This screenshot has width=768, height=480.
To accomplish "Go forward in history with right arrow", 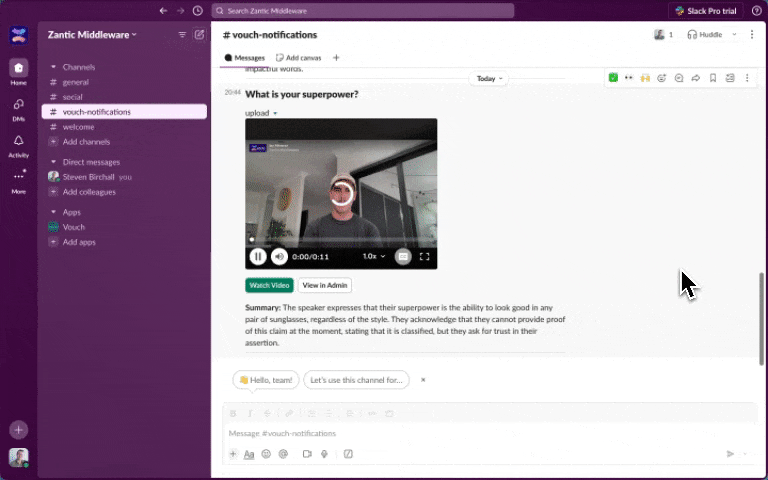I will point(181,11).
